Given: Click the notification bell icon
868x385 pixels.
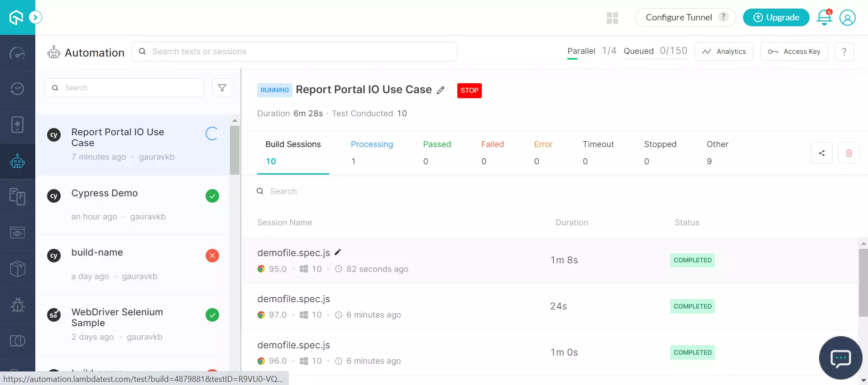Looking at the screenshot, I should coord(824,18).
